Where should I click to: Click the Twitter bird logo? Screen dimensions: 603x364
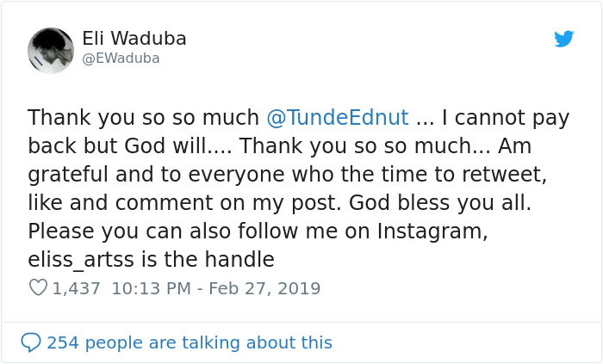pos(563,40)
